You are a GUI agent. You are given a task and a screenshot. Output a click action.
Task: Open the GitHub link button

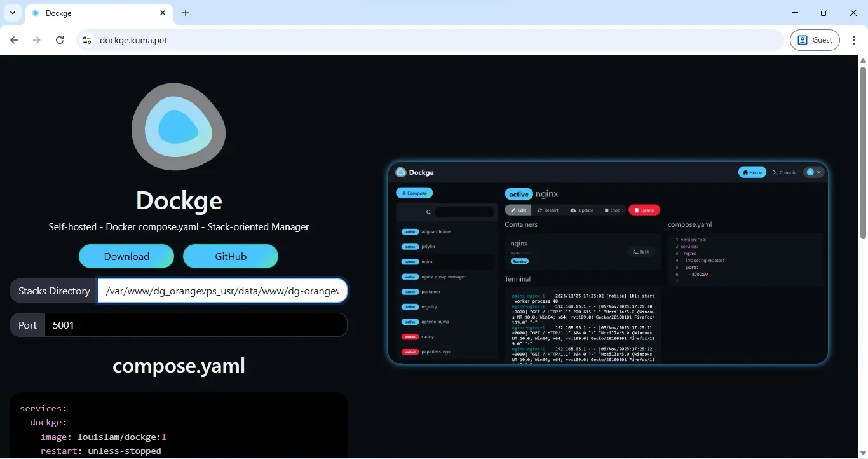click(x=230, y=256)
